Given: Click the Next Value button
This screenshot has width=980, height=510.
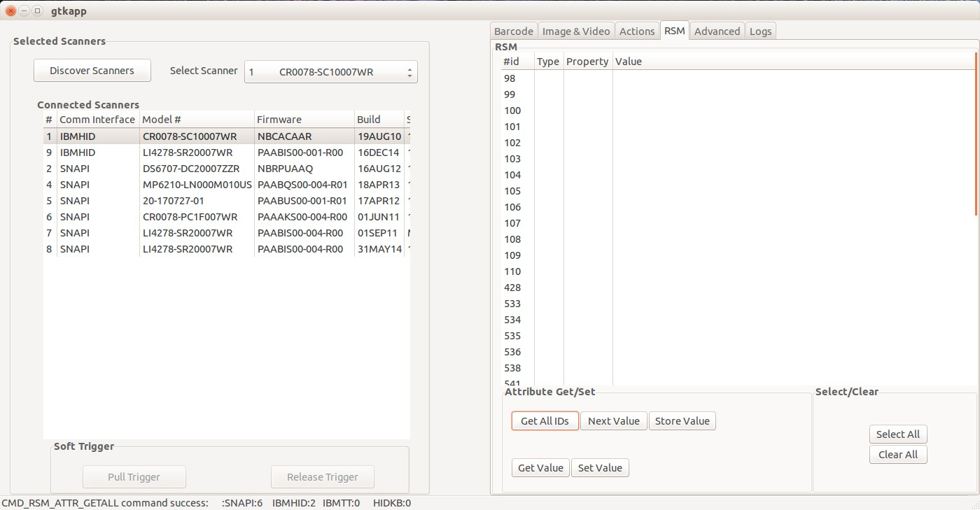Looking at the screenshot, I should pos(613,420).
